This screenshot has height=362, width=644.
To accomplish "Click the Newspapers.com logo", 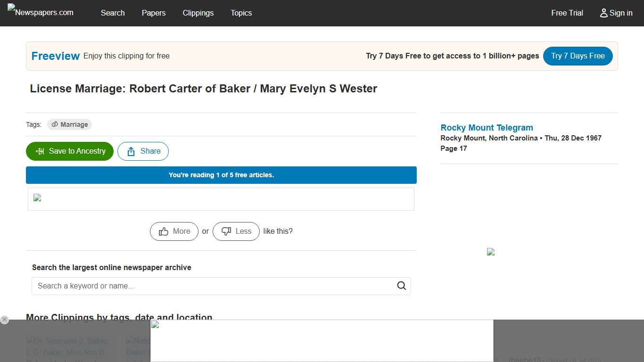I will (x=40, y=13).
